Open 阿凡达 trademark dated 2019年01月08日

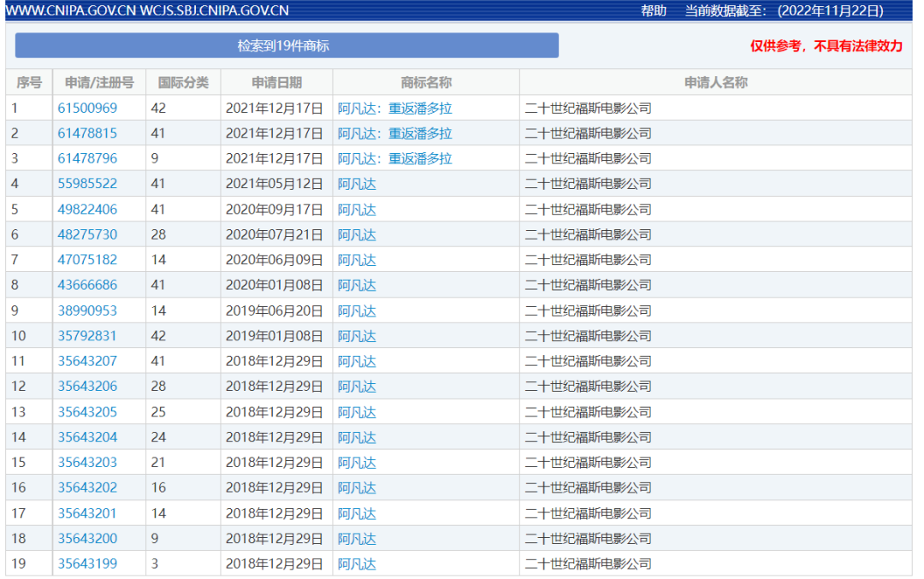click(x=357, y=336)
